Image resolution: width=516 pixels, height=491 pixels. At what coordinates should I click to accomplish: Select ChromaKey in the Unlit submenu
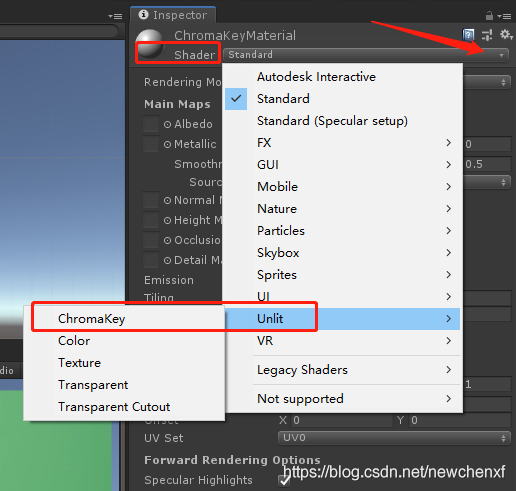tap(125, 319)
